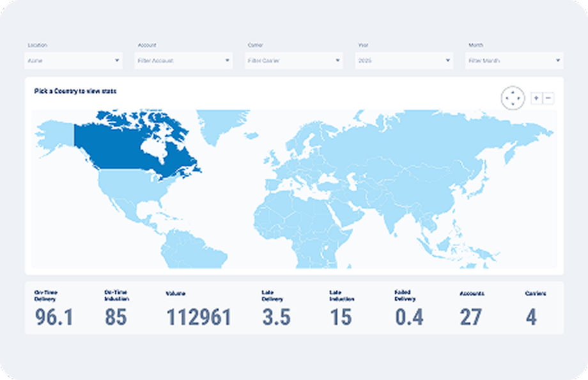Click the Failed Delivery 0.4 metric
588x380 pixels.
[409, 317]
